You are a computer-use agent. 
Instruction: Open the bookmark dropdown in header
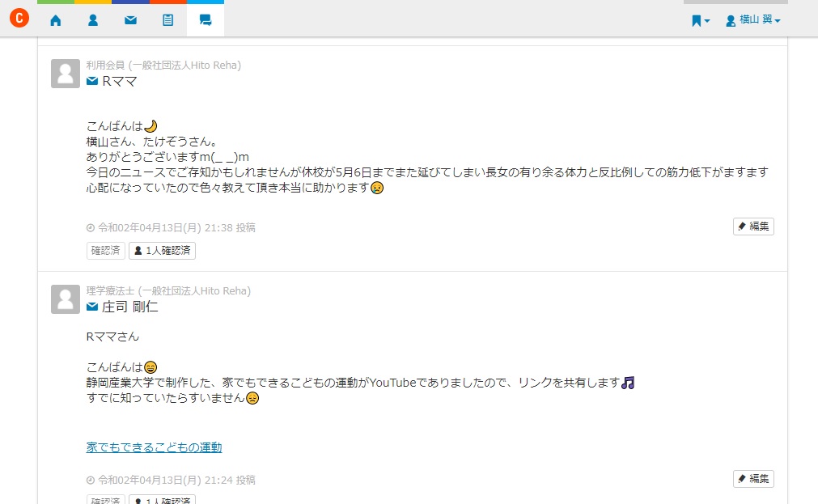point(701,21)
